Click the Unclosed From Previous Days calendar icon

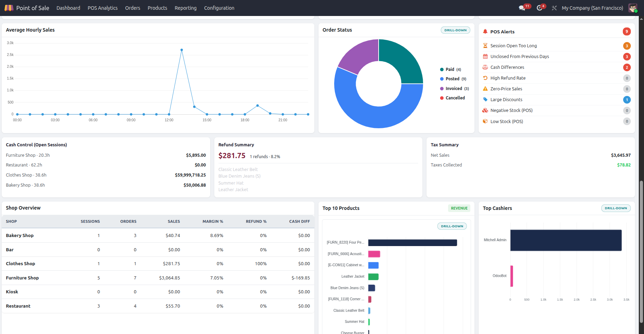click(485, 56)
